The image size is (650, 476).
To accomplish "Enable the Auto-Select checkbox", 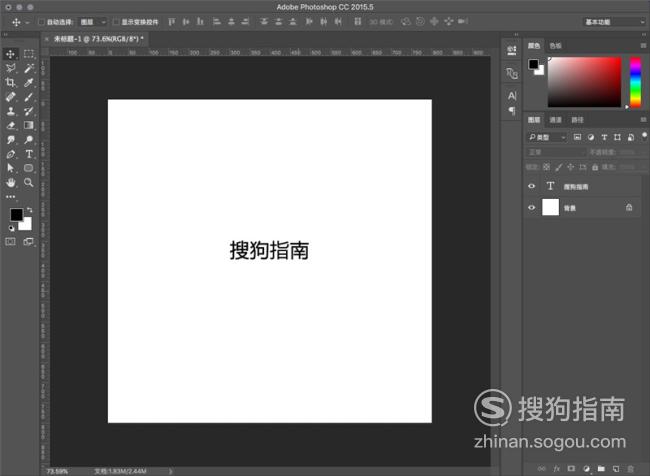I will click(x=41, y=22).
